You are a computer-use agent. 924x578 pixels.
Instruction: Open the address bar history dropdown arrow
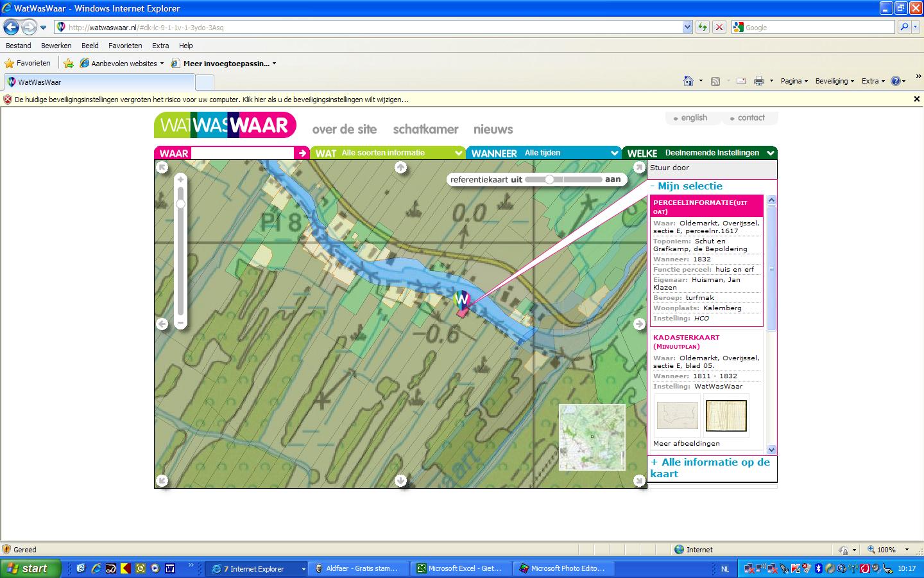click(x=687, y=27)
